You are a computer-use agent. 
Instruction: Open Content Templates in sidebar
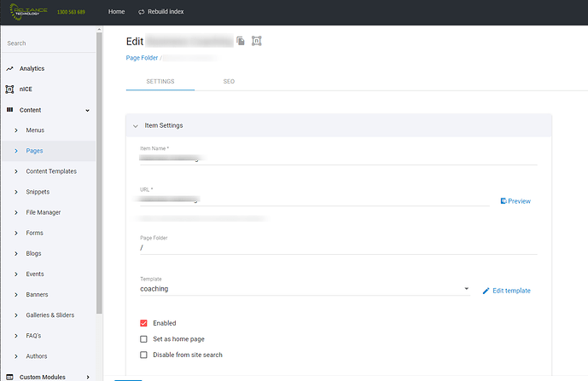click(x=51, y=171)
